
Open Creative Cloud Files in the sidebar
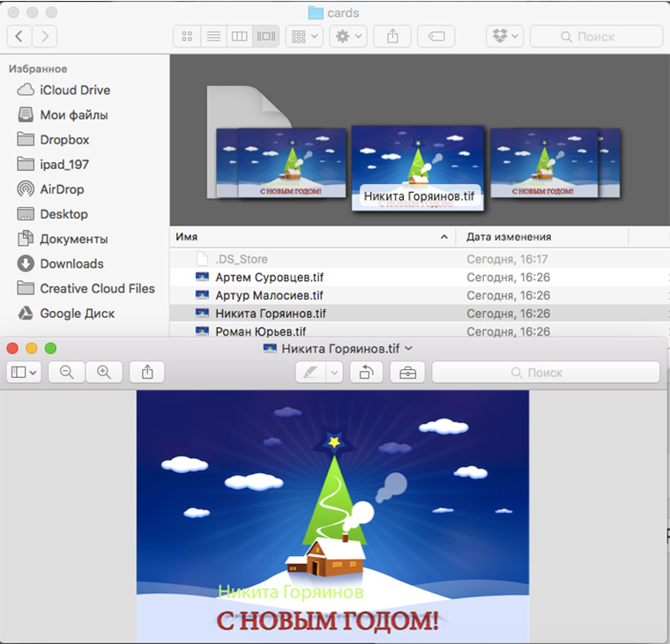pyautogui.click(x=85, y=288)
